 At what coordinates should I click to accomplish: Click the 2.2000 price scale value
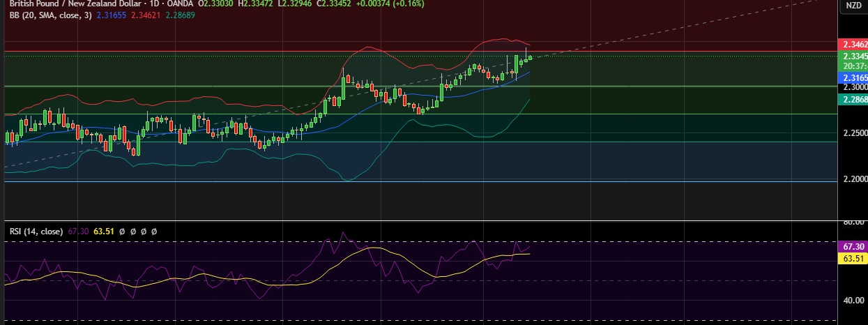855,179
